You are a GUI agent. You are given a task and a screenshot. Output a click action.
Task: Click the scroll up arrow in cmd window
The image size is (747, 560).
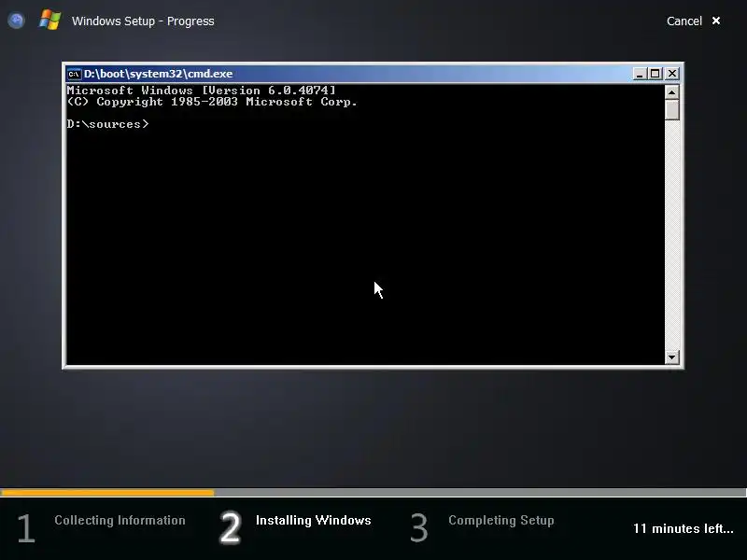click(671, 91)
